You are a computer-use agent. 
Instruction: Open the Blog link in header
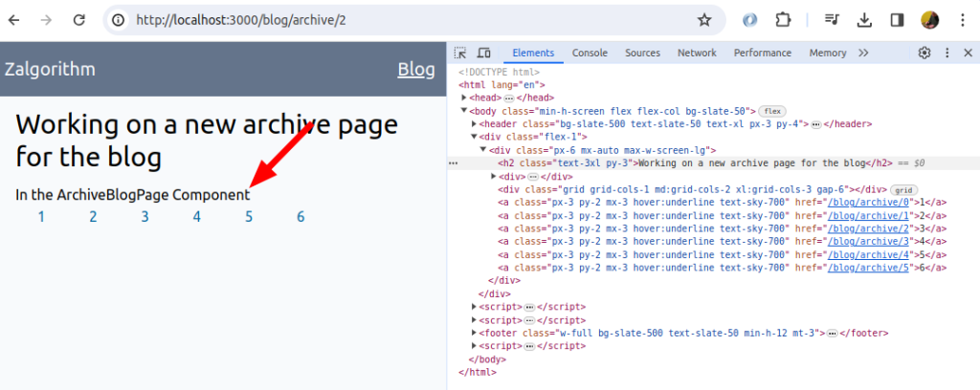coord(416,69)
